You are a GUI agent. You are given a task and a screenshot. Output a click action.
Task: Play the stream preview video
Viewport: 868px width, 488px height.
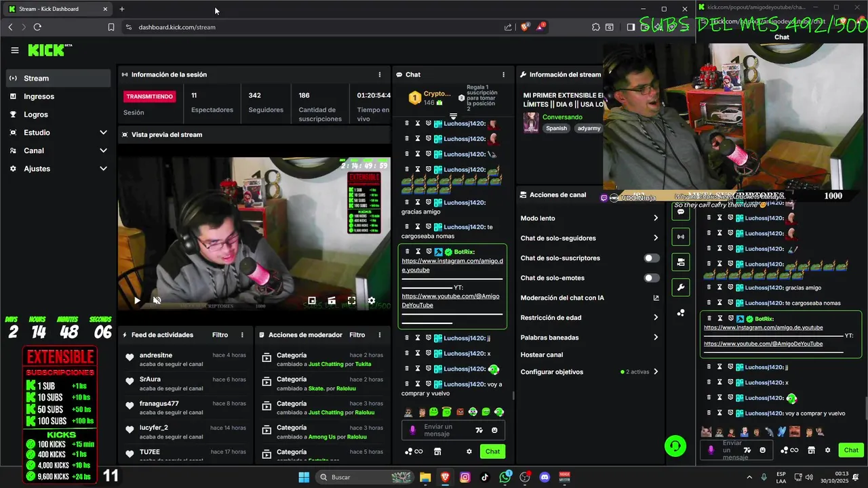(x=137, y=300)
